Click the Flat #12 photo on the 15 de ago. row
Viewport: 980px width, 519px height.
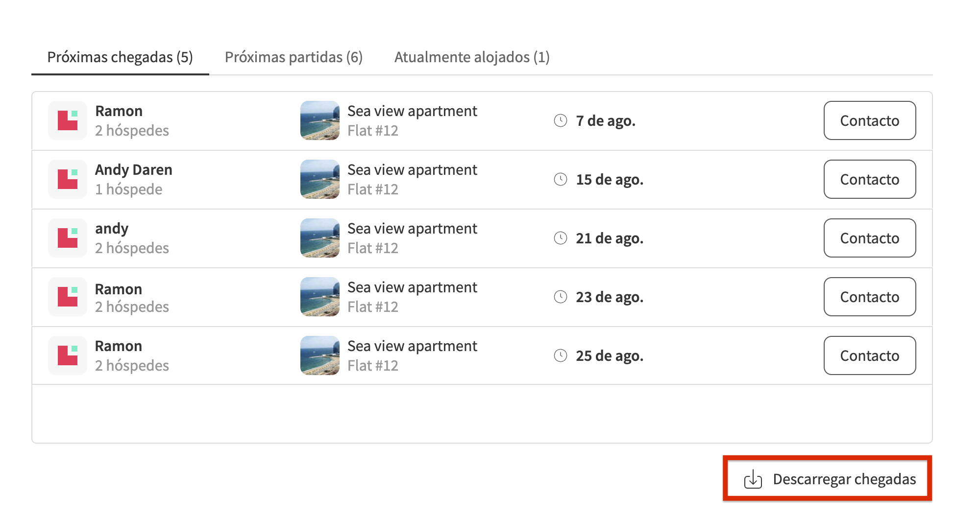tap(319, 179)
